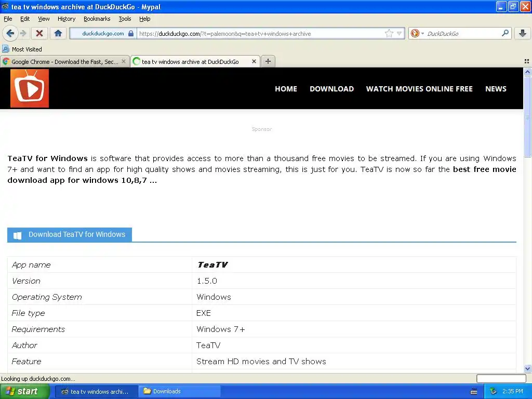Open the downloads arrow toolbar button
This screenshot has width=532, height=399.
523,33
